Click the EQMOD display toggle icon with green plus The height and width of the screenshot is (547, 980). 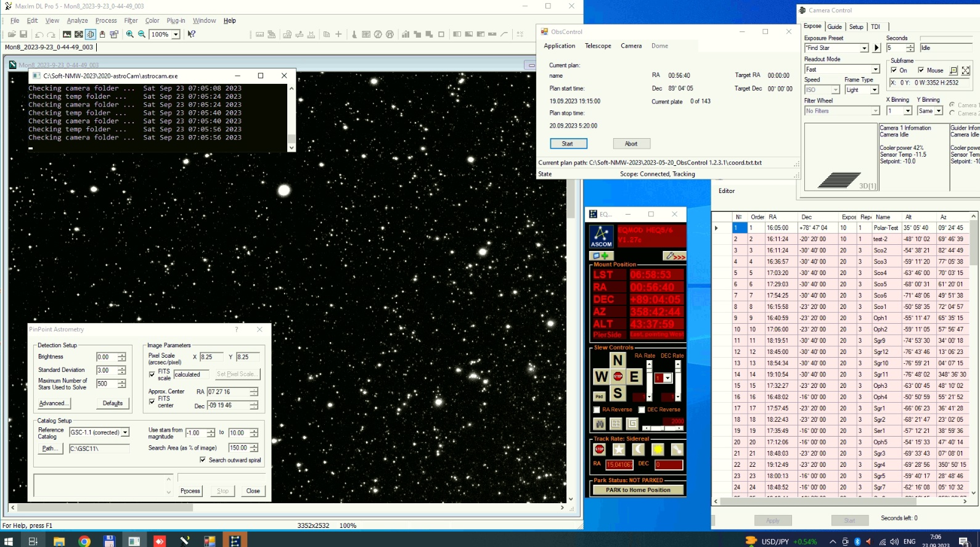click(601, 255)
